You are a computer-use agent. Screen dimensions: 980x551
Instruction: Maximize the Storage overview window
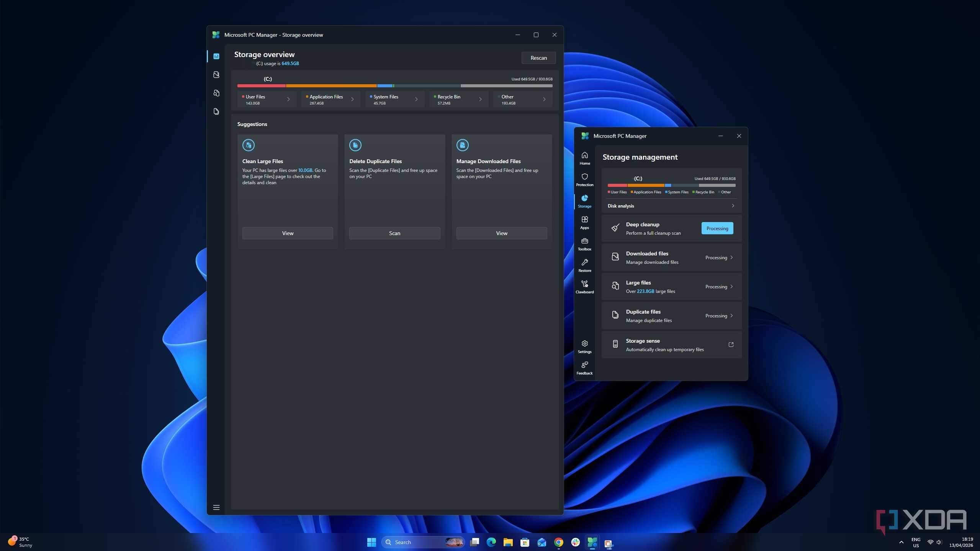click(x=536, y=35)
